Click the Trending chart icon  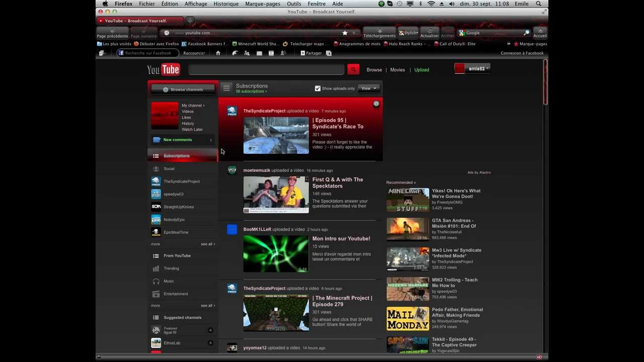[156, 268]
